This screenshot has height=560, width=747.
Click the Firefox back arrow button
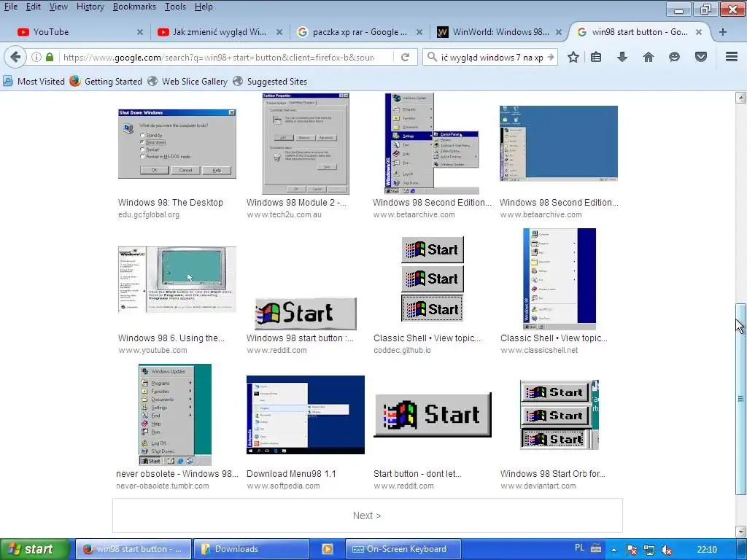tap(15, 57)
